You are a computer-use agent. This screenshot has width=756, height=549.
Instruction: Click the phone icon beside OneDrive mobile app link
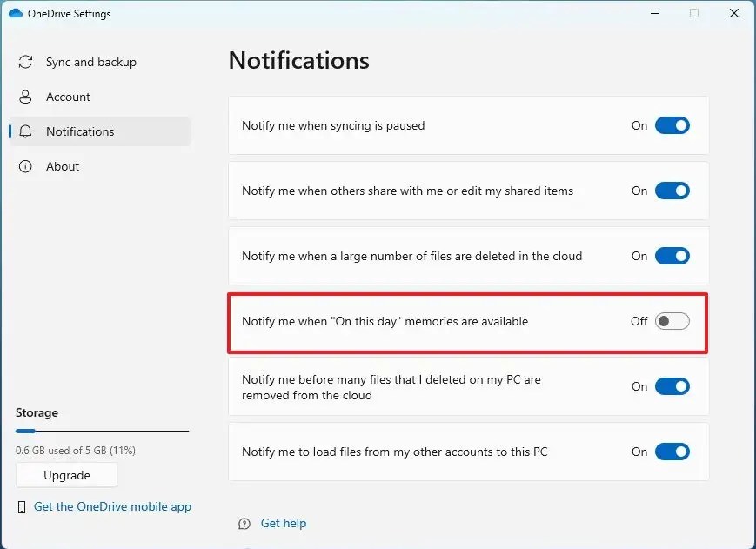23,506
